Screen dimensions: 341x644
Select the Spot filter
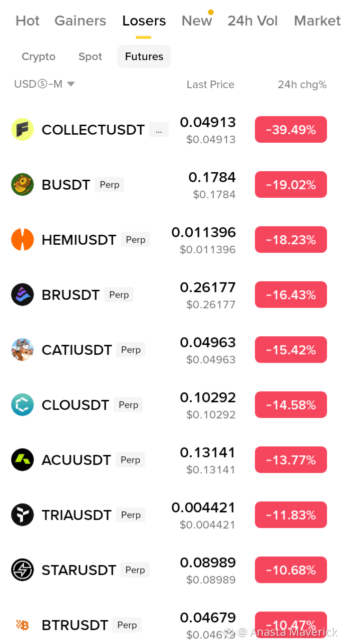point(90,56)
